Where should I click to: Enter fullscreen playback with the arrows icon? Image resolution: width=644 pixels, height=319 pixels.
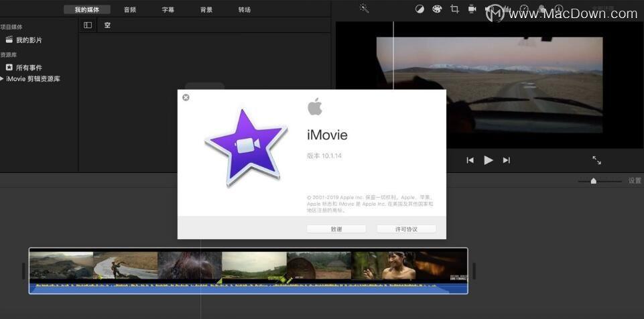click(x=597, y=160)
